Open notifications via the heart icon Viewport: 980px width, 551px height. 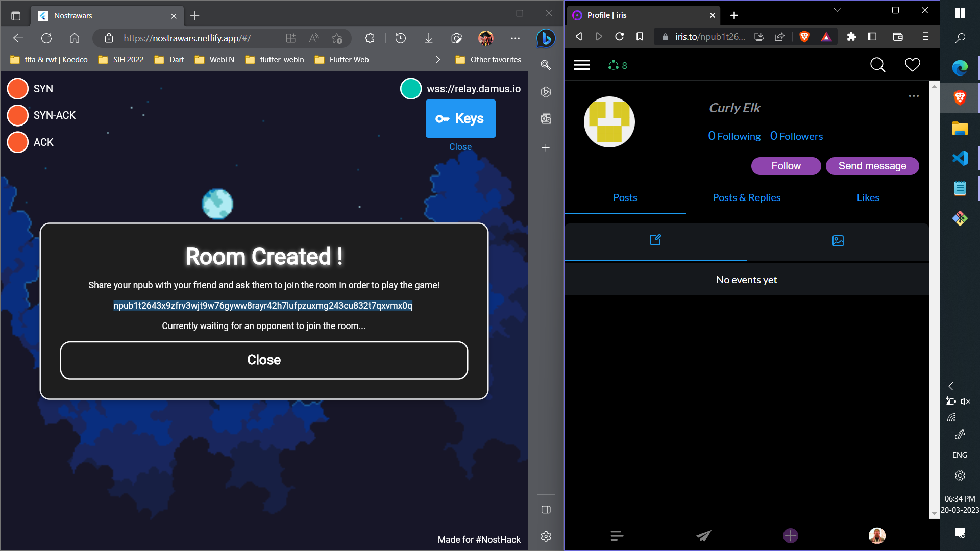pos(912,65)
